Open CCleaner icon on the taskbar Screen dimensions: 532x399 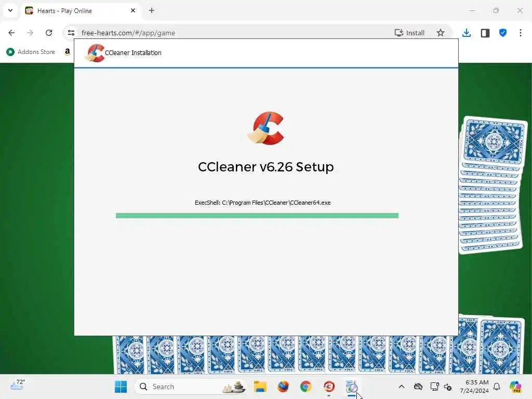[329, 387]
